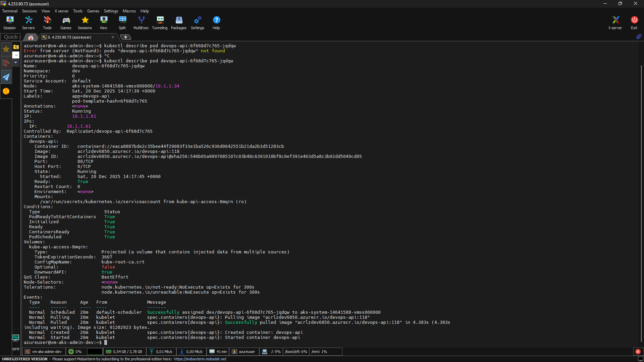This screenshot has height=362, width=644.
Task: Expand the sidebar path dropdown chevron
Action: pyautogui.click(x=16, y=55)
